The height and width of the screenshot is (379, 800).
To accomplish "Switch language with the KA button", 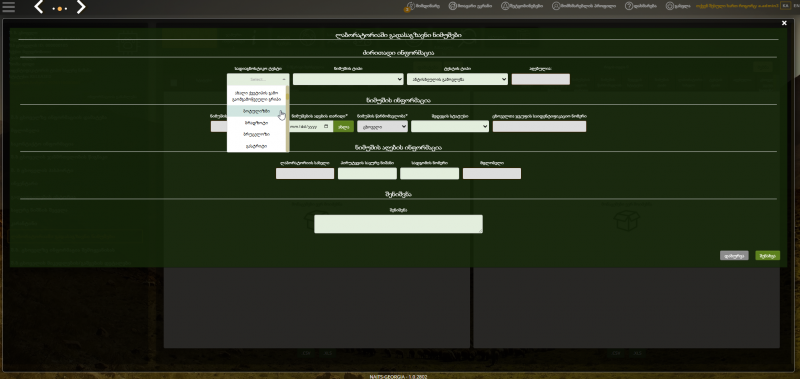I will tap(785, 6).
